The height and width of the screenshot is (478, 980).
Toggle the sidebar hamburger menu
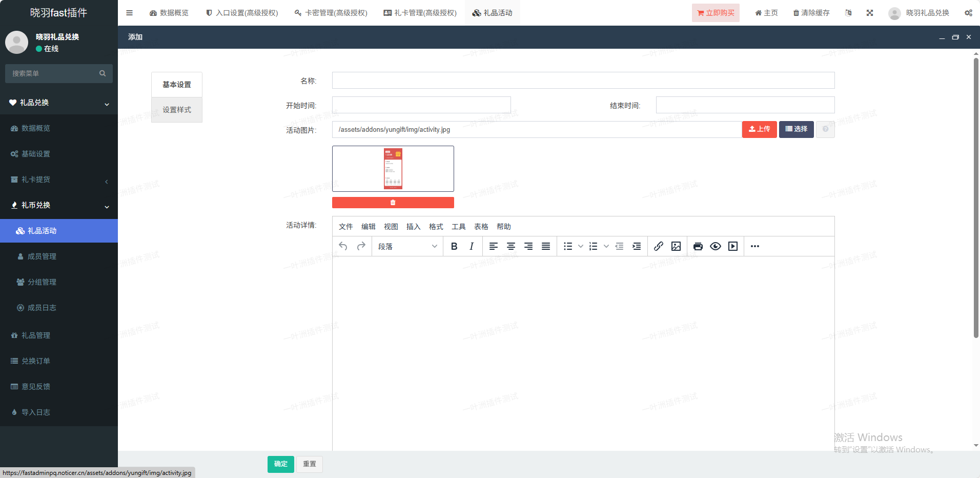[x=130, y=13]
